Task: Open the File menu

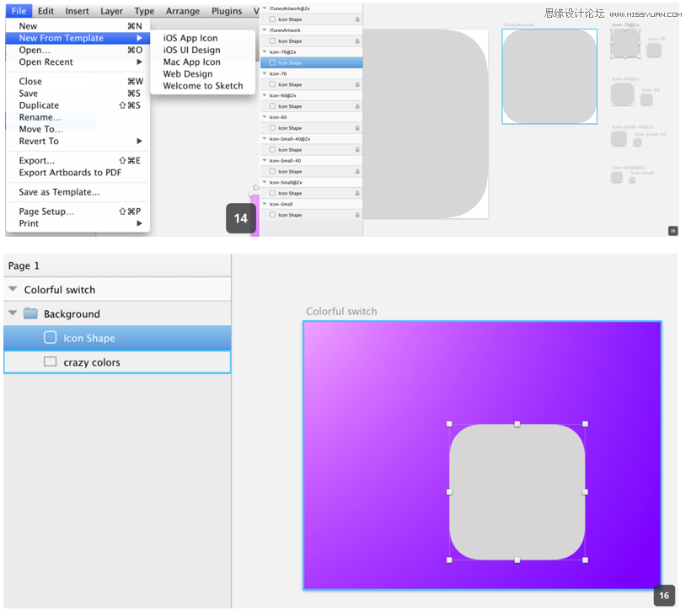Action: pyautogui.click(x=19, y=11)
